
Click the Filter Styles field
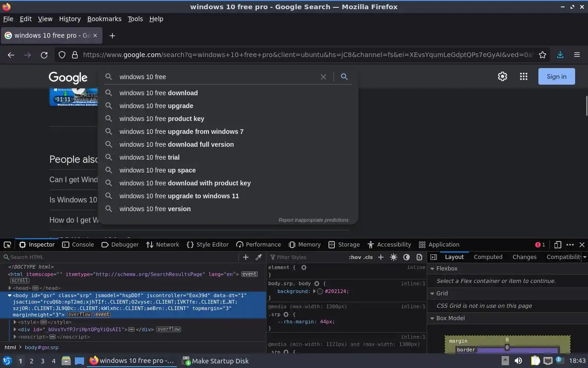click(x=307, y=257)
